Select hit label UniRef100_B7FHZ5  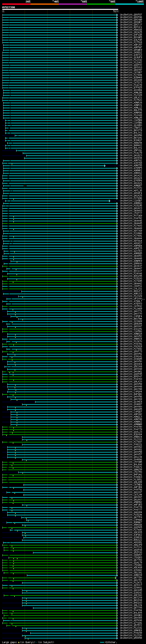click(x=131, y=88)
